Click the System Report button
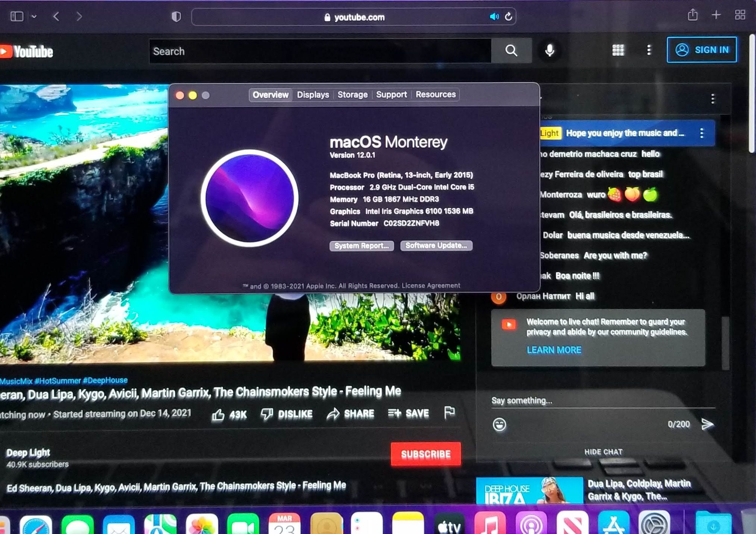Screen dimensions: 756x534 (x=361, y=246)
